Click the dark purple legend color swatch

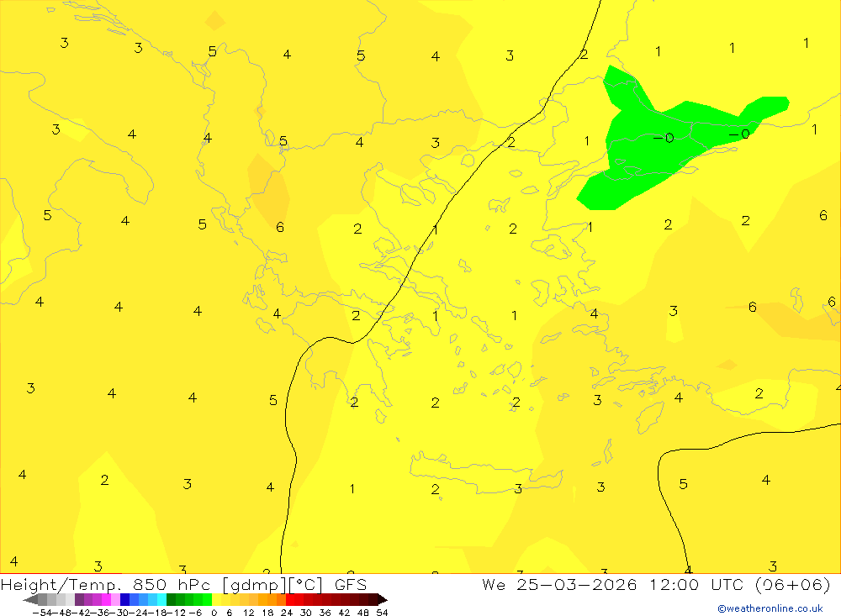point(79,599)
